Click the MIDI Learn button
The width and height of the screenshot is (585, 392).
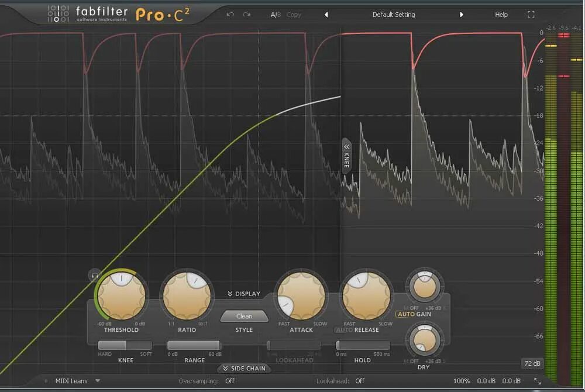[x=71, y=381]
